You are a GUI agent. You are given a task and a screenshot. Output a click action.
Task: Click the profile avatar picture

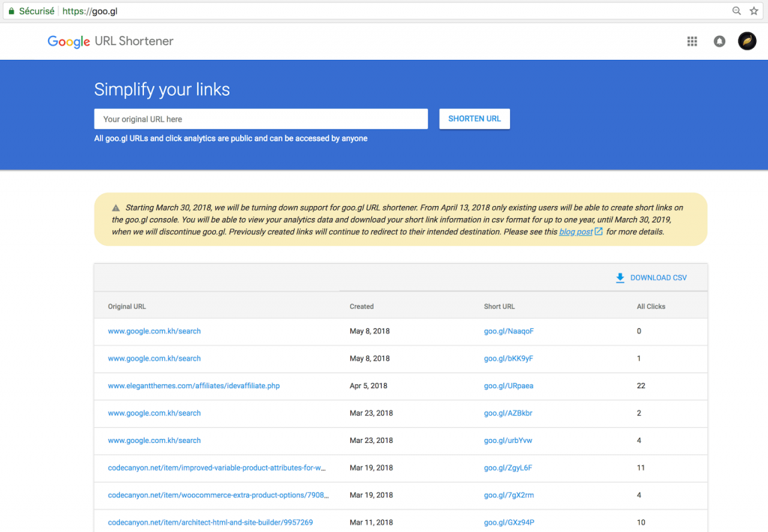747,41
